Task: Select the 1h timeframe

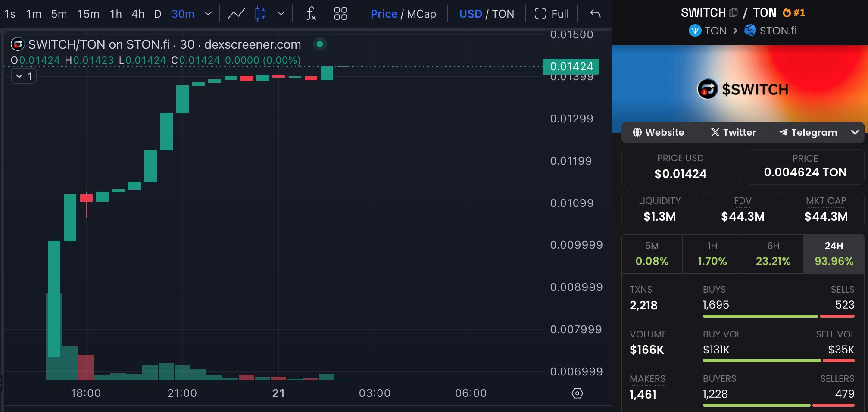Action: (x=116, y=14)
